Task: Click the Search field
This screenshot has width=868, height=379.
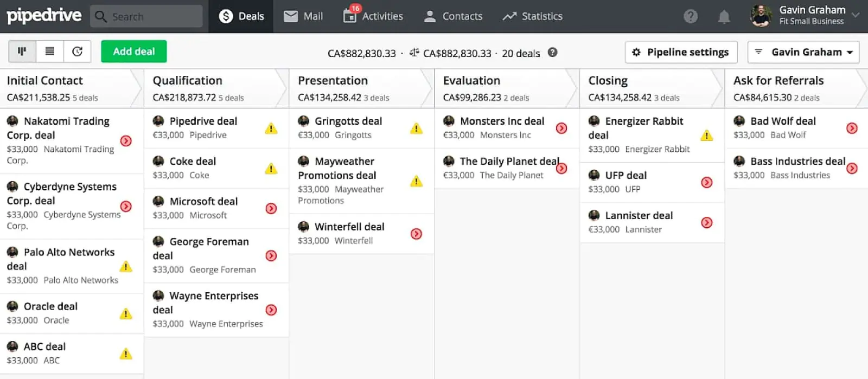Action: click(146, 16)
